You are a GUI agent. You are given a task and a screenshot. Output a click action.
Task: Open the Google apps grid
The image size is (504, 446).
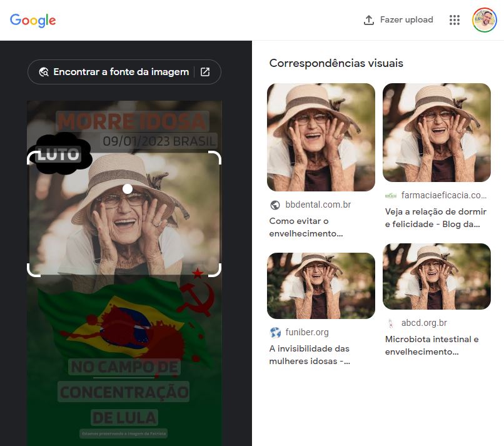pos(455,20)
